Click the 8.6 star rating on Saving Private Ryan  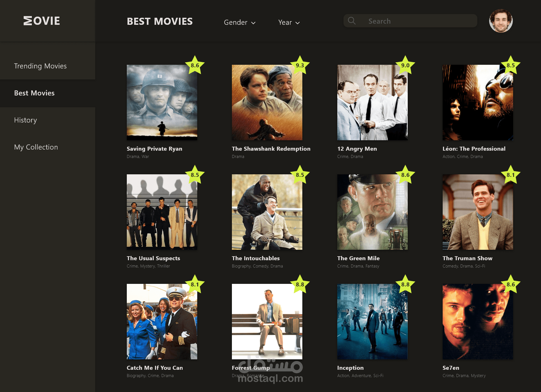pyautogui.click(x=195, y=65)
